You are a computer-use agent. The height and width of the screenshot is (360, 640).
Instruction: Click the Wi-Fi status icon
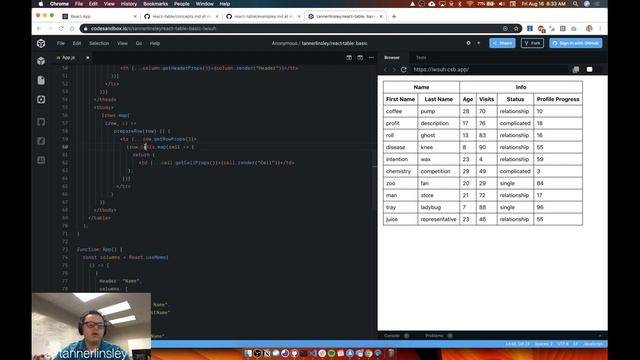[469, 4]
